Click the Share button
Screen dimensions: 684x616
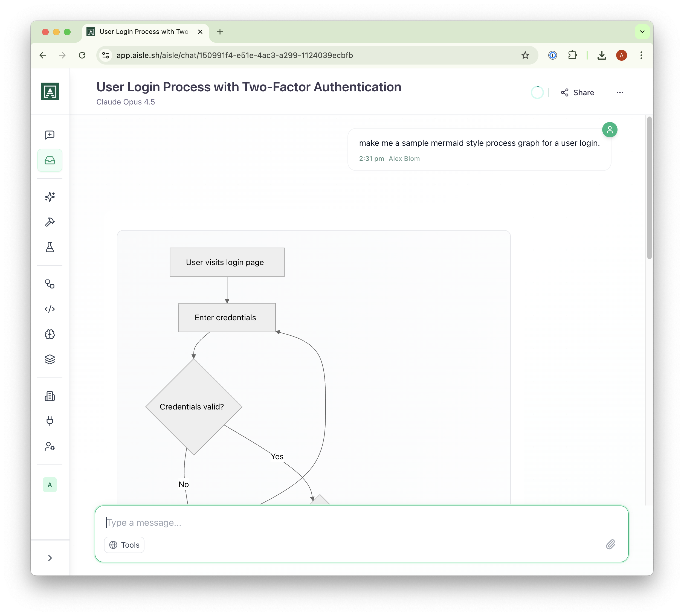(x=577, y=92)
